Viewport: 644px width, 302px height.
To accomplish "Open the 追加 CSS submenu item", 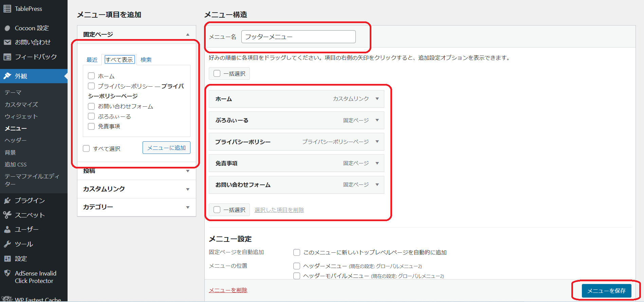I will (16, 164).
